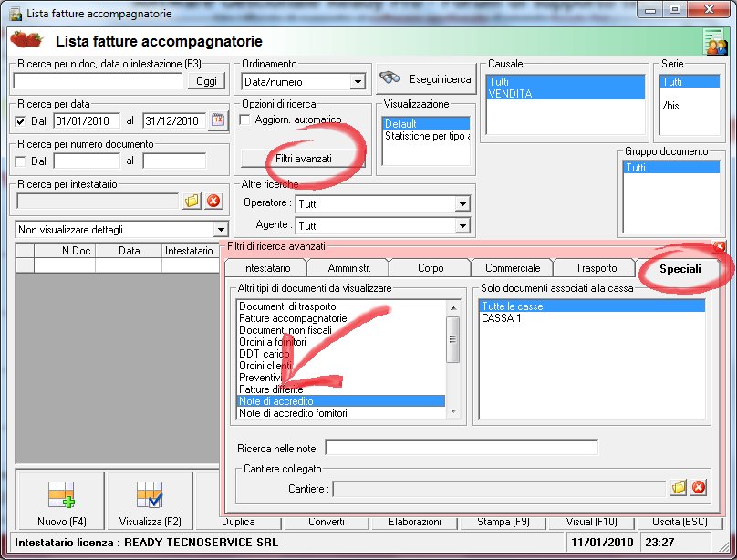Select Ordini a fornitori in list
This screenshot has height=560, width=737.
(341, 342)
